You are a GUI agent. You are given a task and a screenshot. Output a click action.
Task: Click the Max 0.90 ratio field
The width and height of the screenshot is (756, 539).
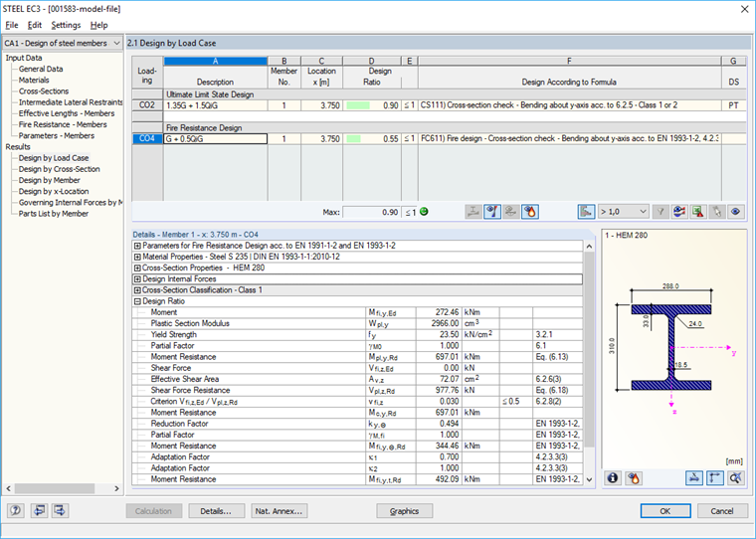tap(371, 212)
